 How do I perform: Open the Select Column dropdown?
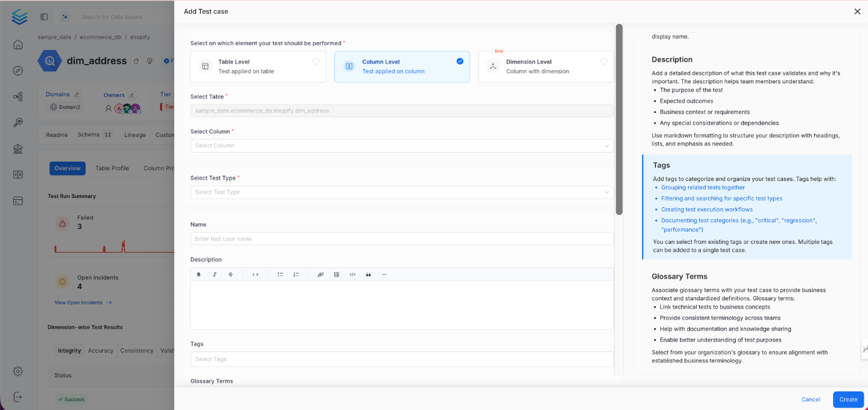pos(401,145)
